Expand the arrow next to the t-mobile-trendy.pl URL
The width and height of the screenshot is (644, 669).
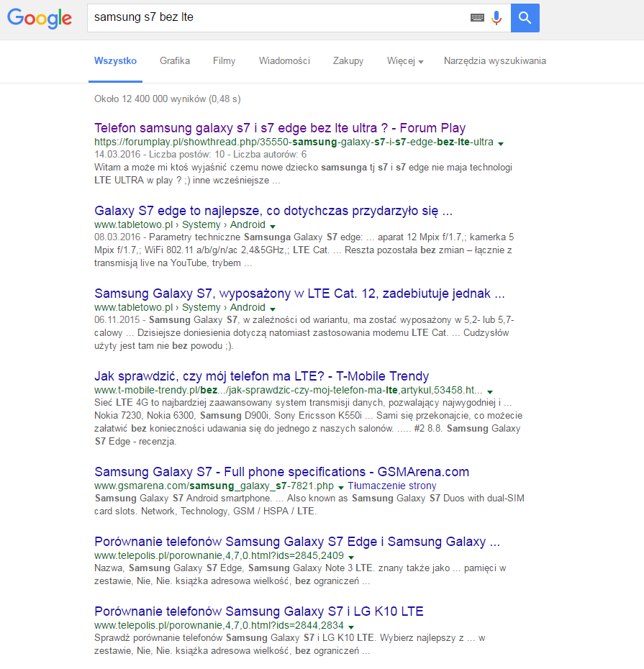490,391
